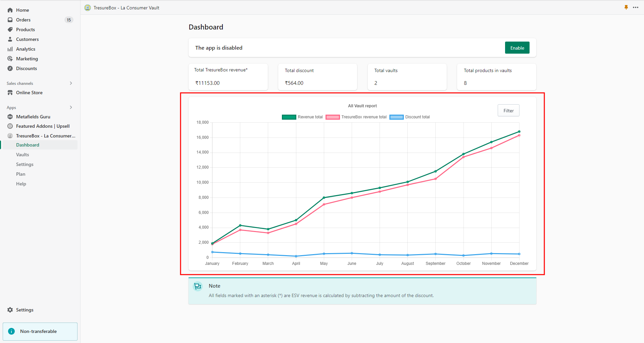Expand the Sales channels chevron
The height and width of the screenshot is (343, 644).
(x=71, y=83)
